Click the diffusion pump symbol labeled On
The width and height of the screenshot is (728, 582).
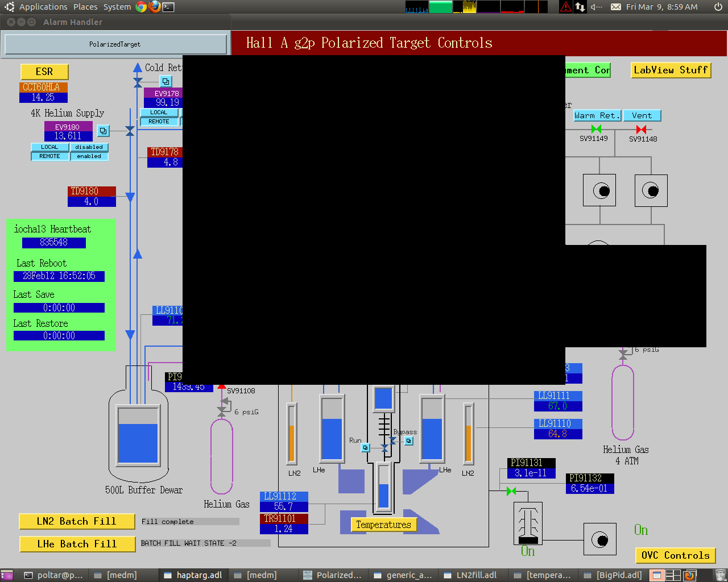coord(528,523)
